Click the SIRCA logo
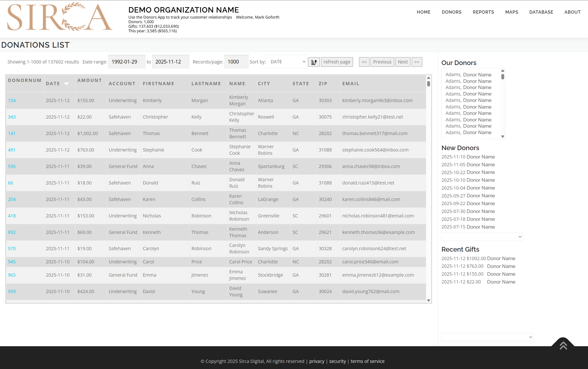The width and height of the screenshot is (588, 369). [60, 17]
